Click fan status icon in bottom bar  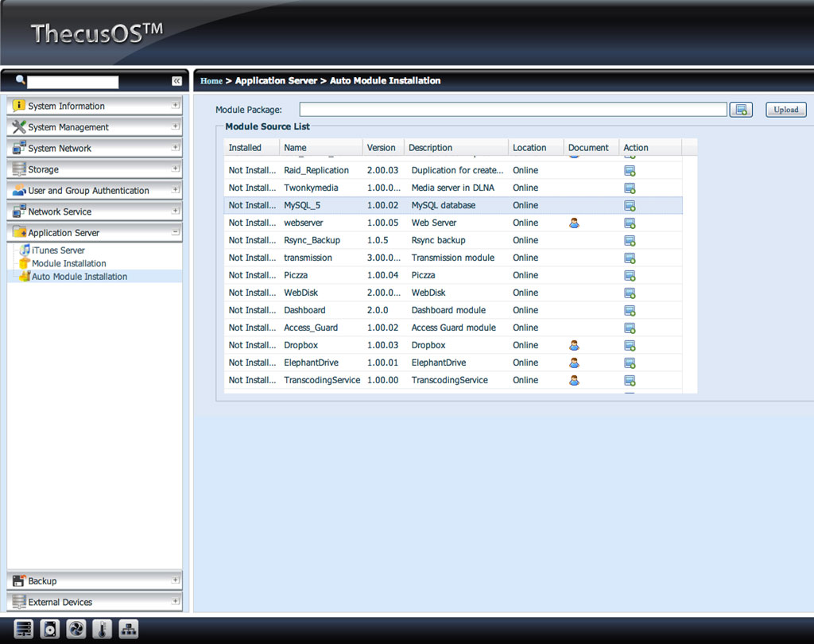pos(76,630)
